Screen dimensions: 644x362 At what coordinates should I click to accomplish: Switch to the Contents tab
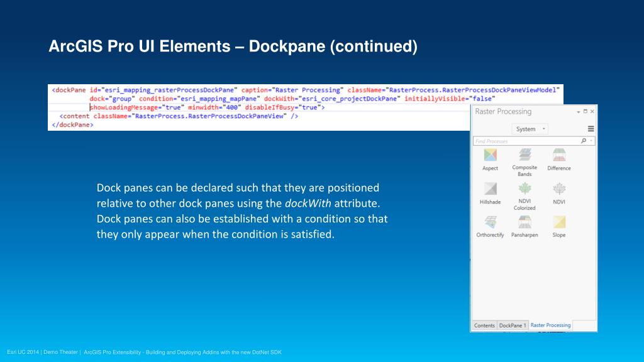coord(484,326)
